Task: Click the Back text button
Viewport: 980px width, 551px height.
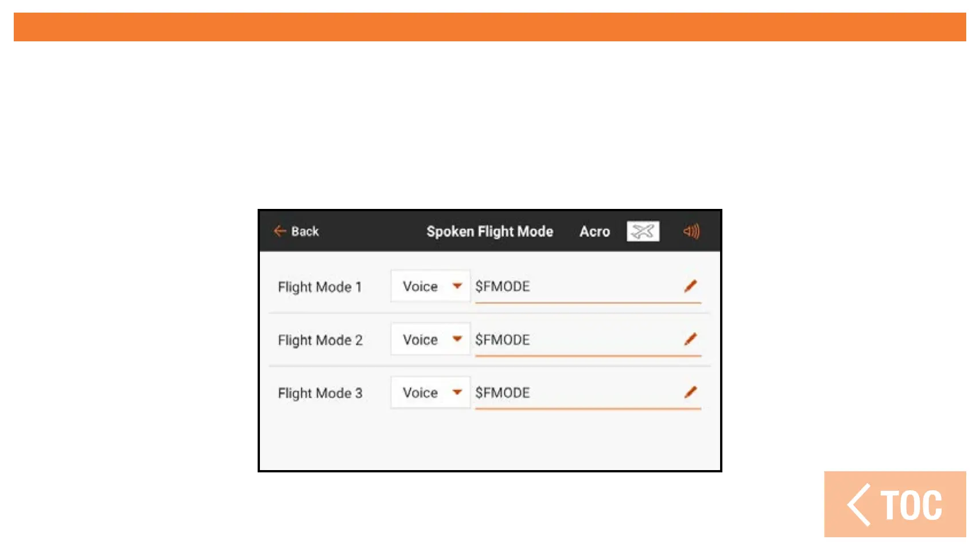Action: (x=305, y=231)
